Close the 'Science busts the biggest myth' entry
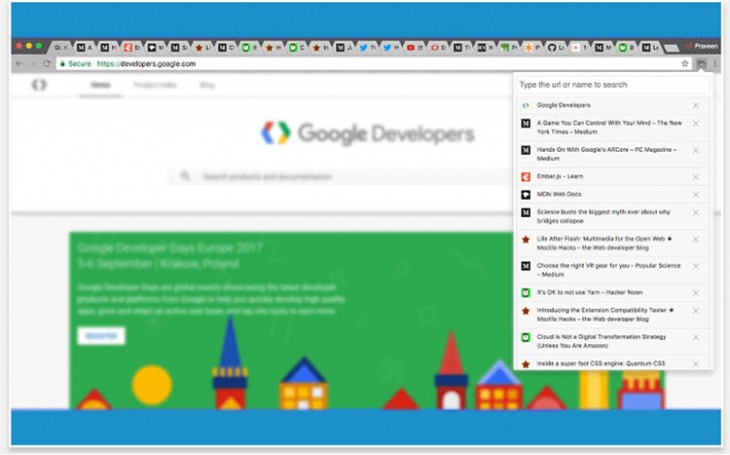 click(x=696, y=213)
